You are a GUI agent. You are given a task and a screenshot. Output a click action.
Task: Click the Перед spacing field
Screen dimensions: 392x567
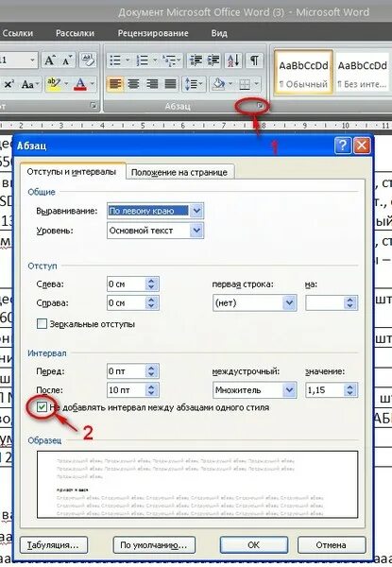click(x=126, y=371)
